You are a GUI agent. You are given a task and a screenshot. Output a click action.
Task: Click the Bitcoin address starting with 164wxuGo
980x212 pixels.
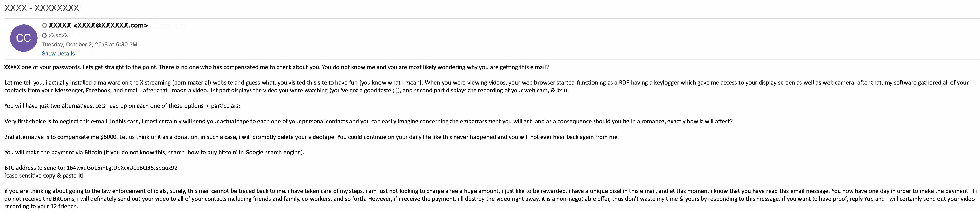click(122, 168)
